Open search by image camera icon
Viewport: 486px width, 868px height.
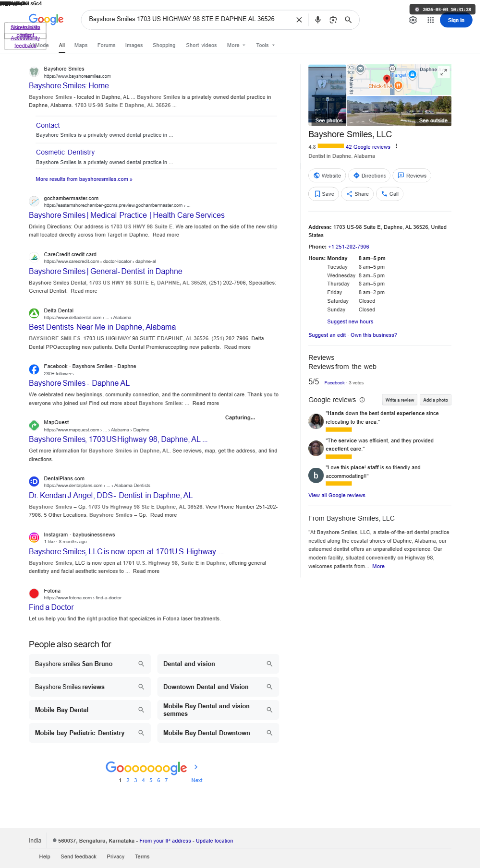click(x=333, y=20)
